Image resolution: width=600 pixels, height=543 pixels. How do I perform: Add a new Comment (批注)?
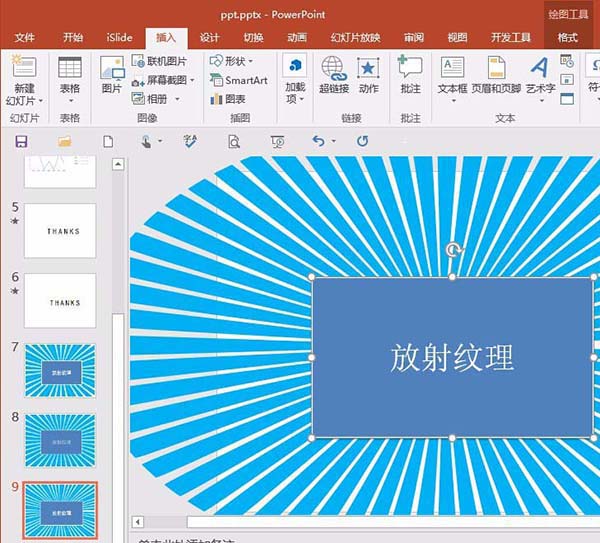pos(410,75)
